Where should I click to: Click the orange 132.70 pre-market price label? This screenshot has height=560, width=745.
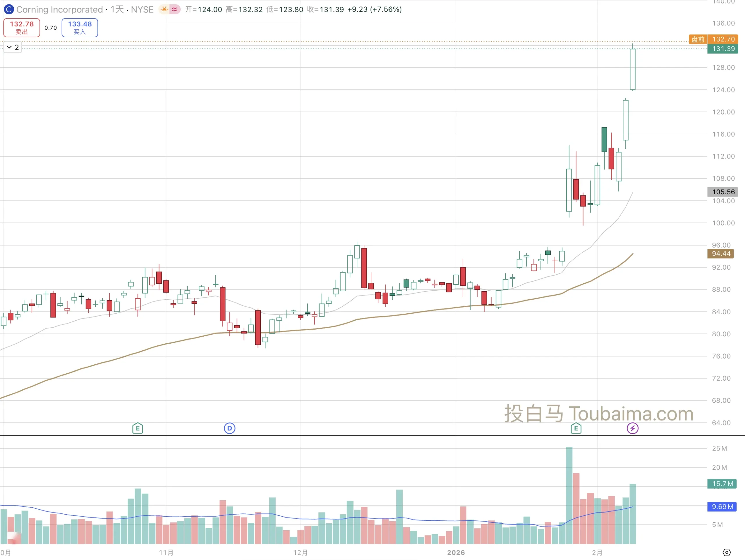(x=723, y=39)
